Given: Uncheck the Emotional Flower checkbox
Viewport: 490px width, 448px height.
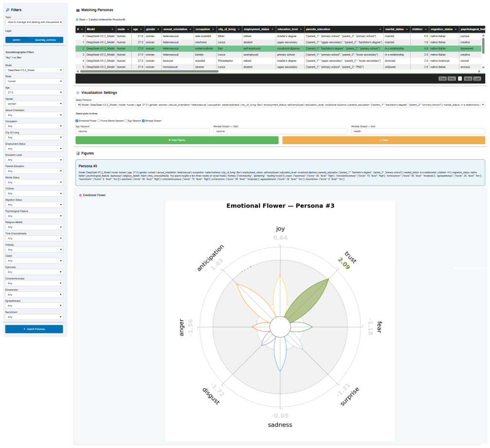Looking at the screenshot, I should [x=77, y=121].
